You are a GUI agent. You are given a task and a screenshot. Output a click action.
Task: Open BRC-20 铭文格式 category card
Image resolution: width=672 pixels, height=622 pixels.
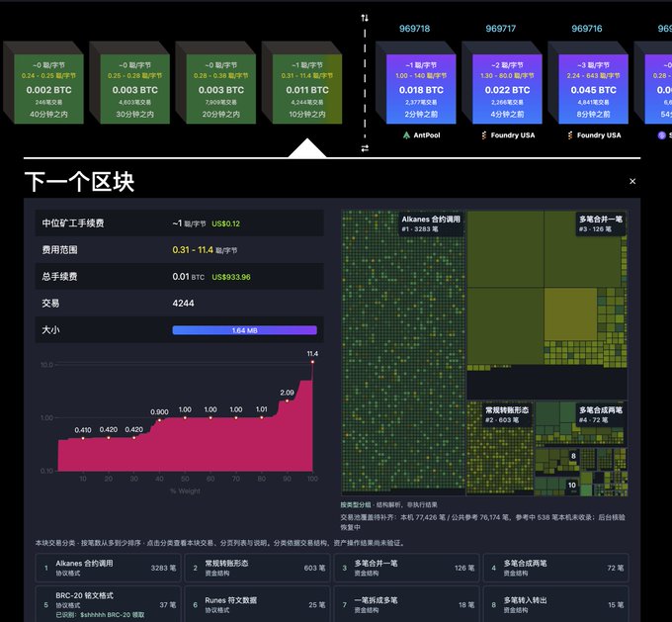109,604
